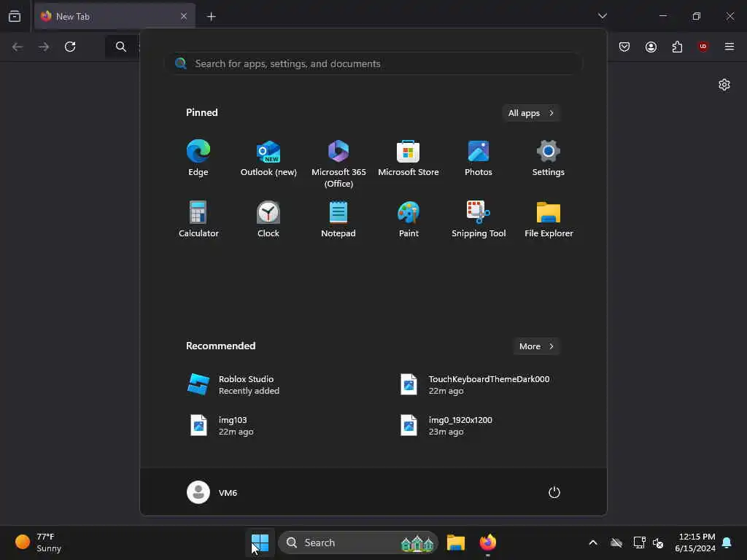This screenshot has height=560, width=747.
Task: Select the New Tab tab in Firefox
Action: point(115,16)
